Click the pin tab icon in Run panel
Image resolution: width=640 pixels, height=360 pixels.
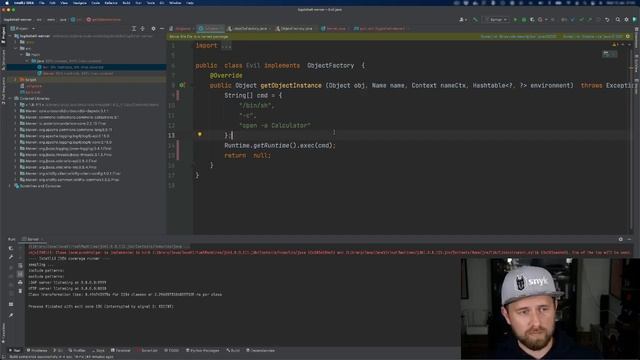pyautogui.click(x=11, y=315)
